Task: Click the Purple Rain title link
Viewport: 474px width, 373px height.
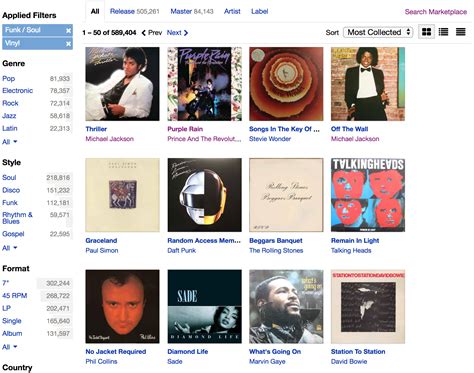Action: click(x=185, y=129)
